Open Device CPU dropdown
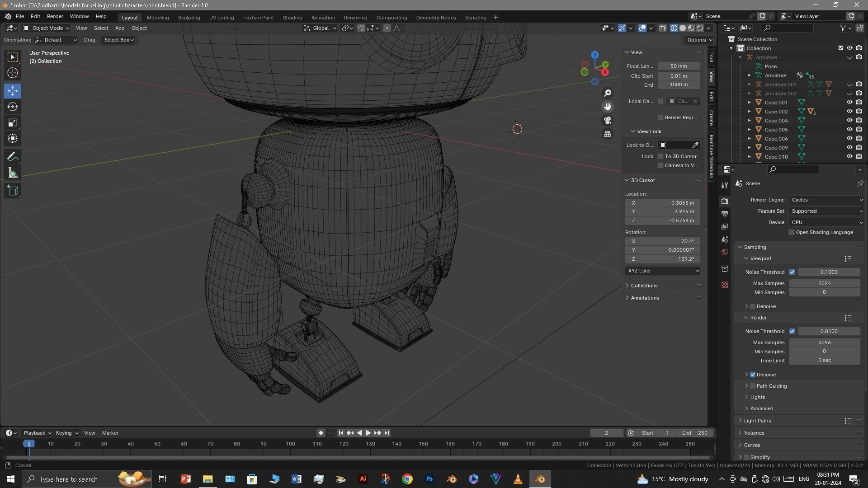This screenshot has height=488, width=868. (826, 222)
